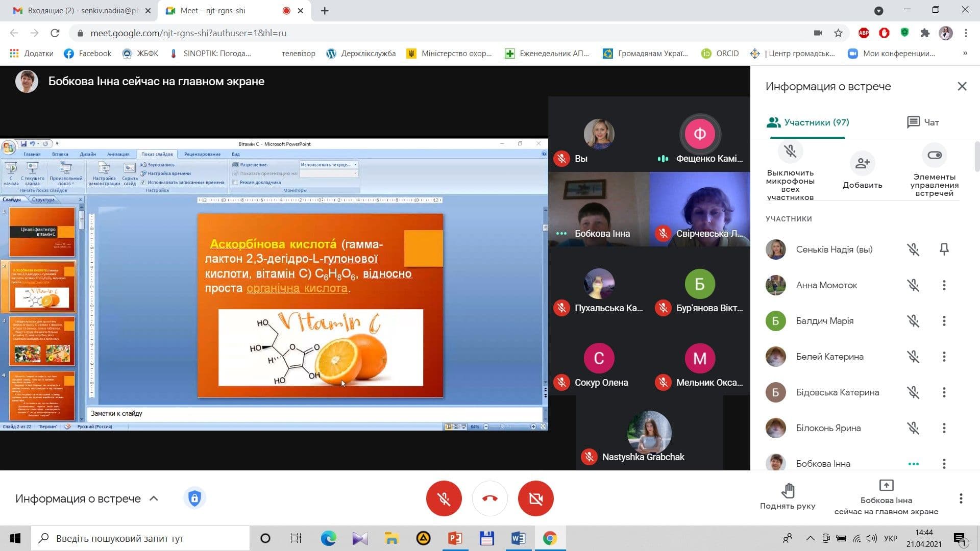The width and height of the screenshot is (980, 551).
Task: Open options for Бідовська Катерина
Action: 944,392
